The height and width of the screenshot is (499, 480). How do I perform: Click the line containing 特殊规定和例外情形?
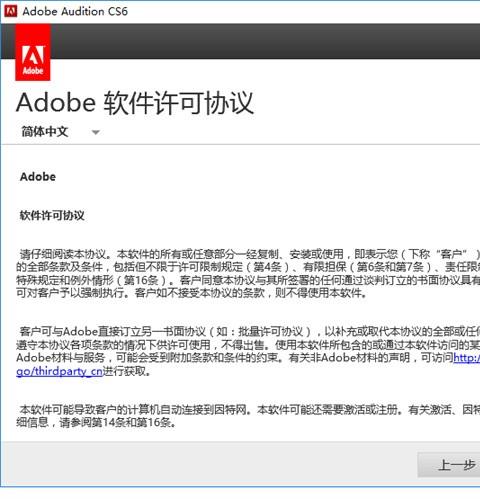[248, 280]
